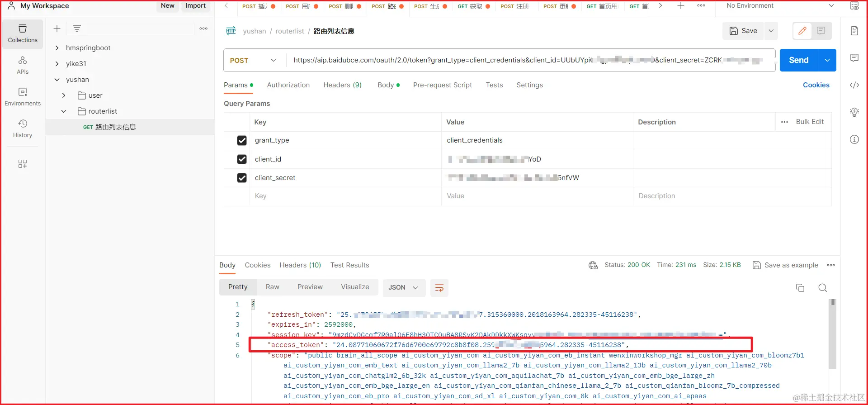Click the blue Send button
868x405 pixels.
pyautogui.click(x=799, y=60)
